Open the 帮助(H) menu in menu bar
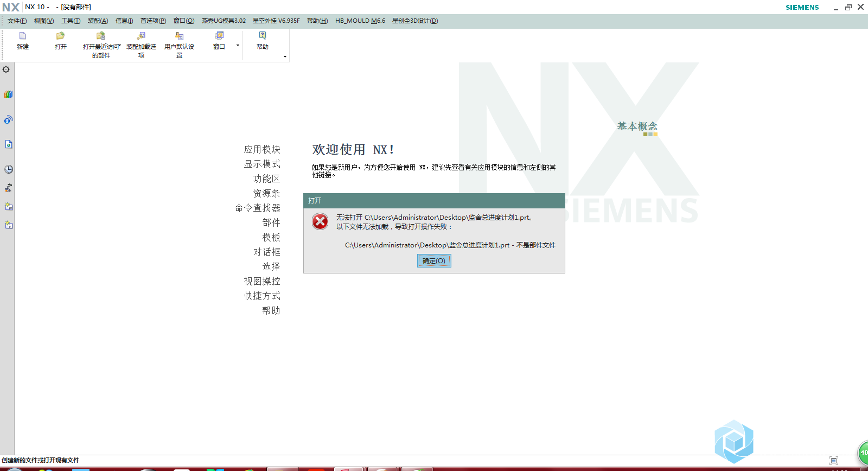The image size is (868, 471). (317, 21)
